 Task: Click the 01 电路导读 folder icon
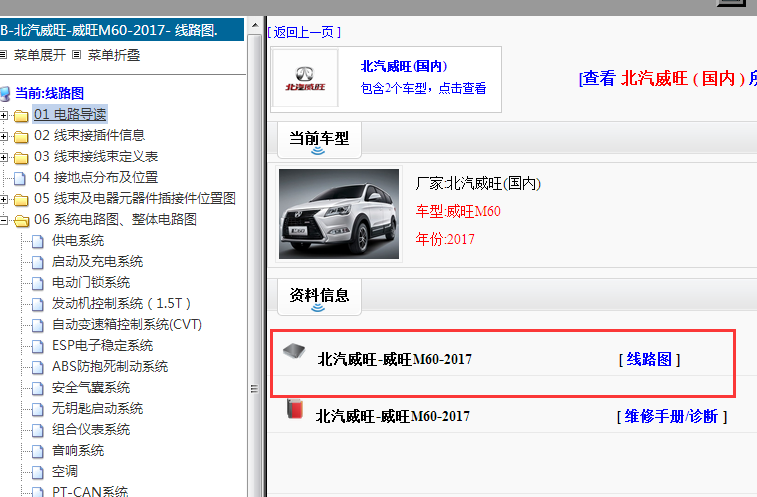[x=21, y=116]
